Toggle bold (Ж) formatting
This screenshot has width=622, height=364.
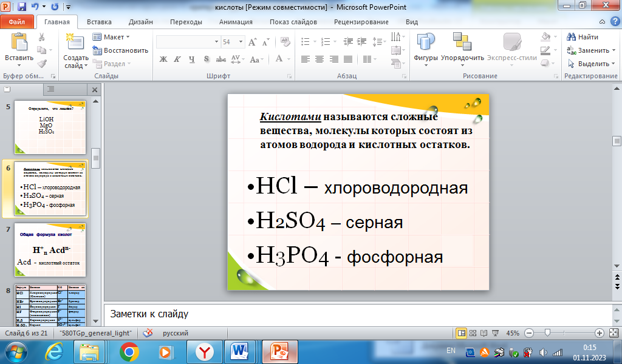[163, 59]
